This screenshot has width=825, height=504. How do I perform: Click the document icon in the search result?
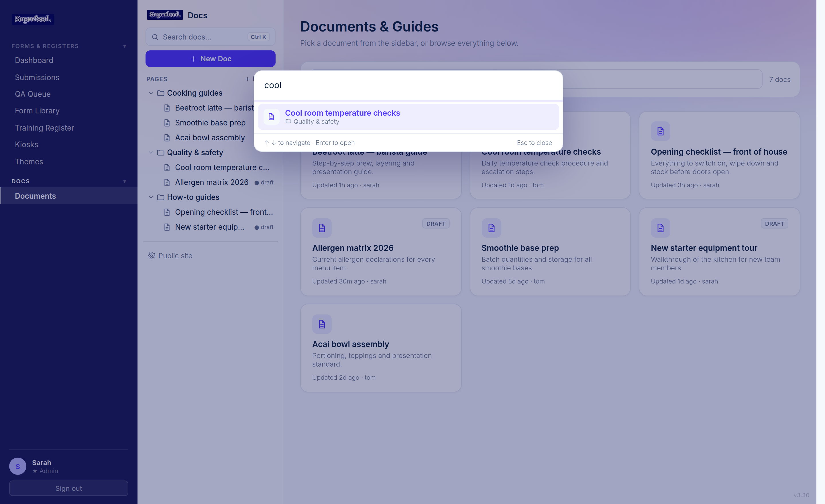click(271, 117)
